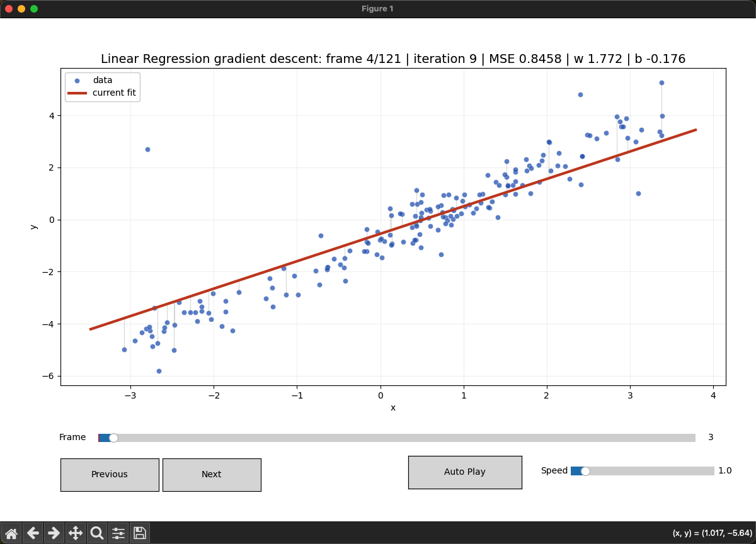Click the Speed slider handle
The width and height of the screenshot is (756, 544).
click(x=585, y=471)
